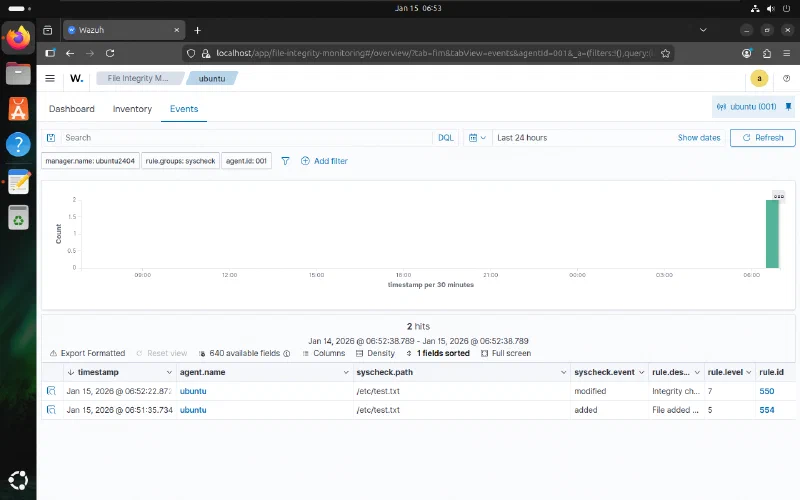Bookmark this page with the star icon
Image resolution: width=800 pixels, height=500 pixels.
point(665,53)
